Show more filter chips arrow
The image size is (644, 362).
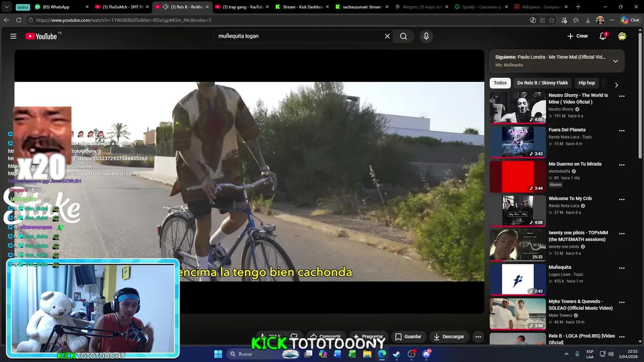click(616, 85)
